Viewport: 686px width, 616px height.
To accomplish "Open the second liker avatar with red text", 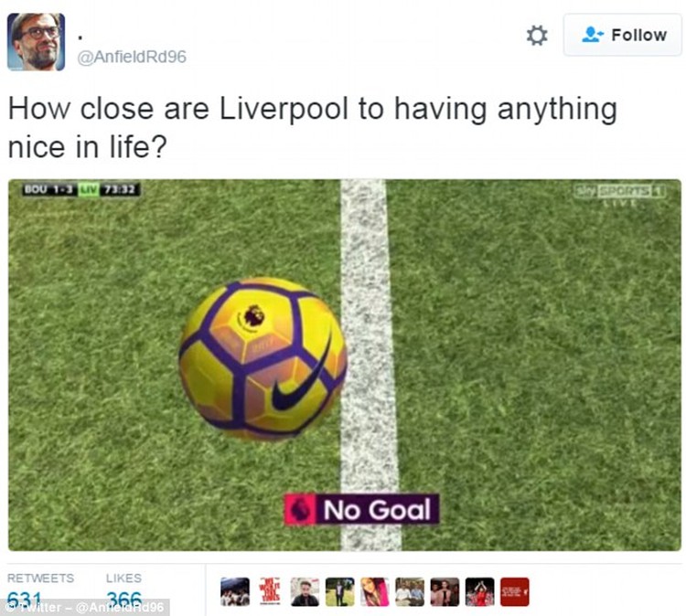I will (270, 592).
